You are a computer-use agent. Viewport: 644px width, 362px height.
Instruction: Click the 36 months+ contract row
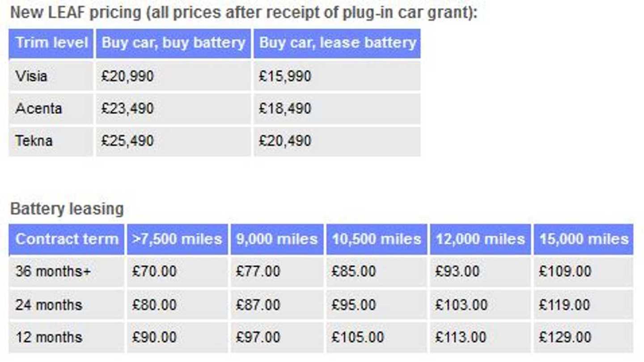pyautogui.click(x=53, y=271)
